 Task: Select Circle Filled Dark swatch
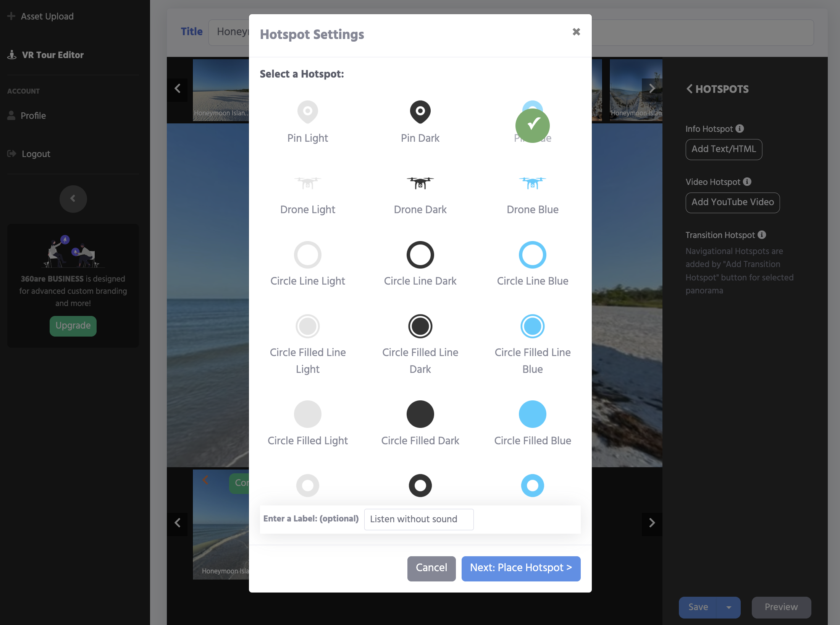tap(420, 414)
